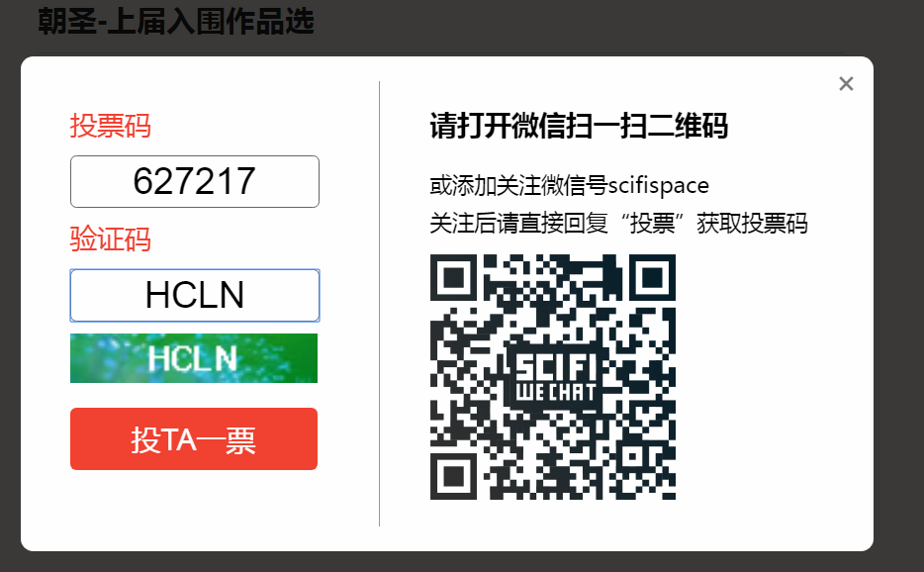This screenshot has height=572, width=924.
Task: Click the dark overlay outside the dialog
Action: pyautogui.click(x=898, y=295)
